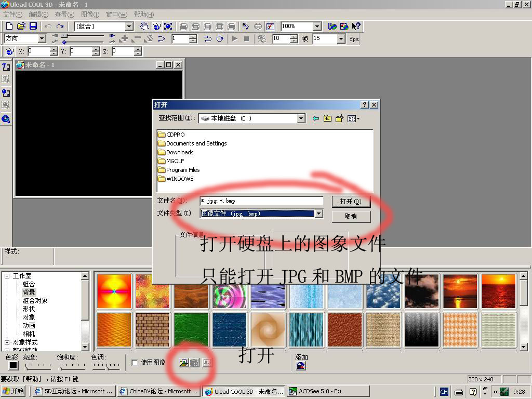This screenshot has height=399, width=532.
Task: Redo the last undone action
Action: pyautogui.click(x=60, y=26)
